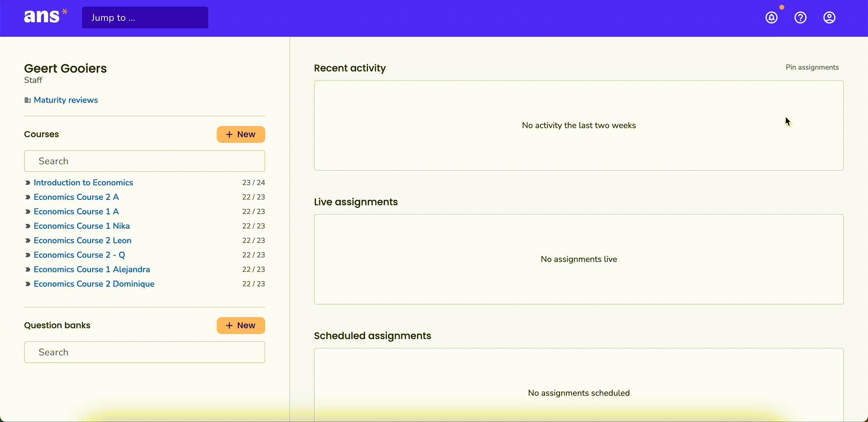
Task: Open Economics Course 2 Dominique
Action: [94, 284]
